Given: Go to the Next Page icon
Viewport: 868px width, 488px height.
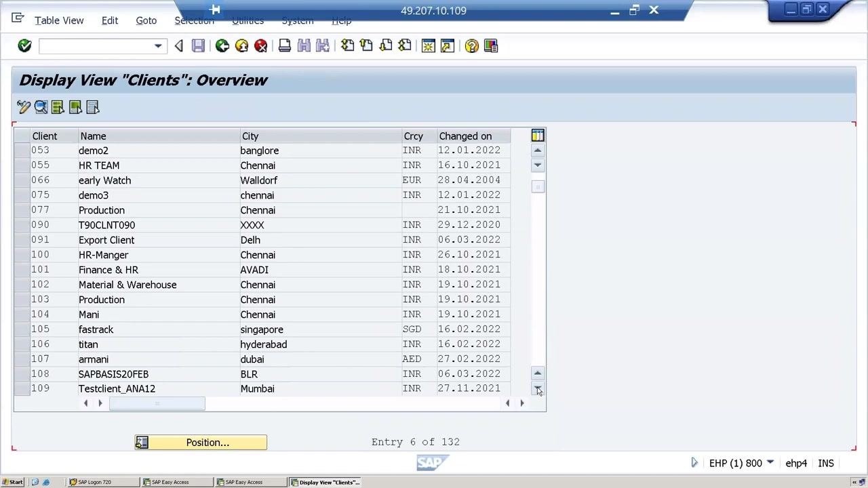Looking at the screenshot, I should click(385, 46).
